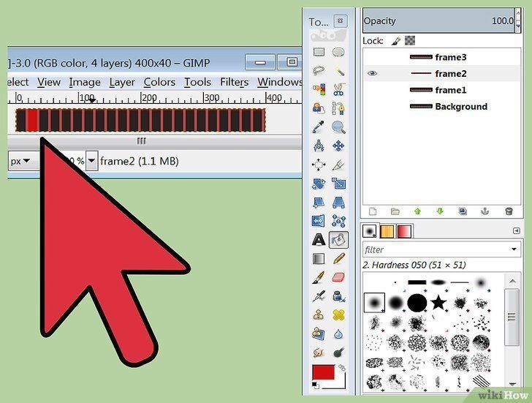
Task: Select the Rotate tool
Action: coord(319,184)
